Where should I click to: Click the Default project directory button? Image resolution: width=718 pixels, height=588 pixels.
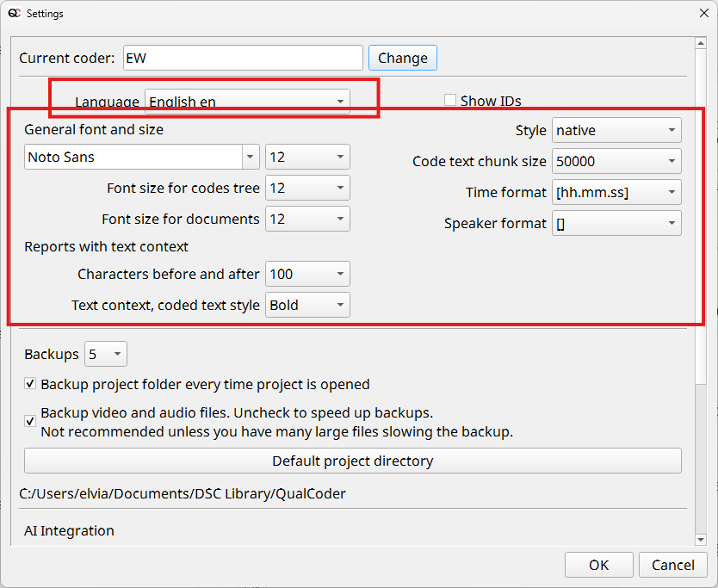(352, 461)
